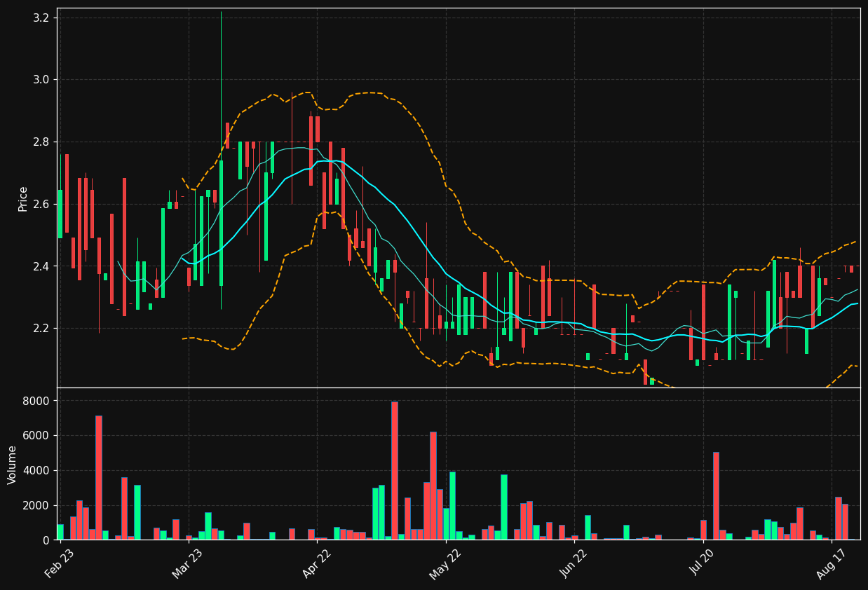Select the 'Volume' axis title
This screenshot has width=868, height=590.
pos(13,465)
